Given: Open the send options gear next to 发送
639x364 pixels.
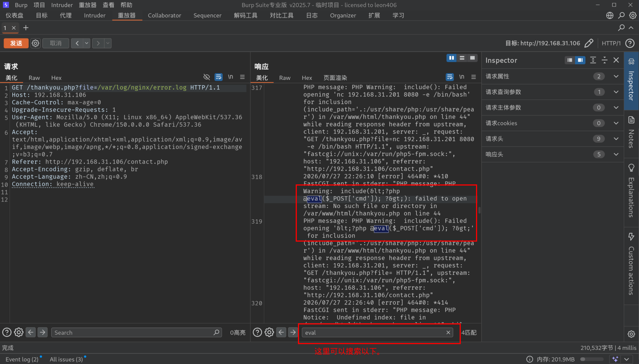Looking at the screenshot, I should [x=35, y=43].
